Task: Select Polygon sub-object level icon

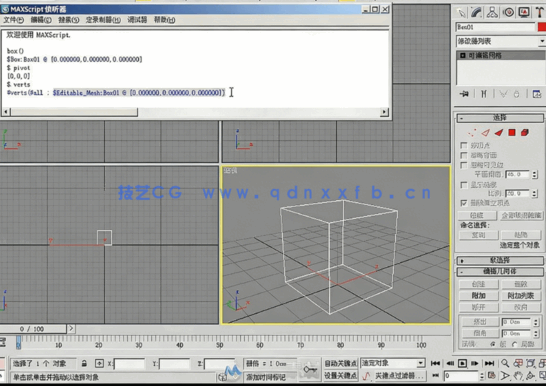Action: (512, 133)
